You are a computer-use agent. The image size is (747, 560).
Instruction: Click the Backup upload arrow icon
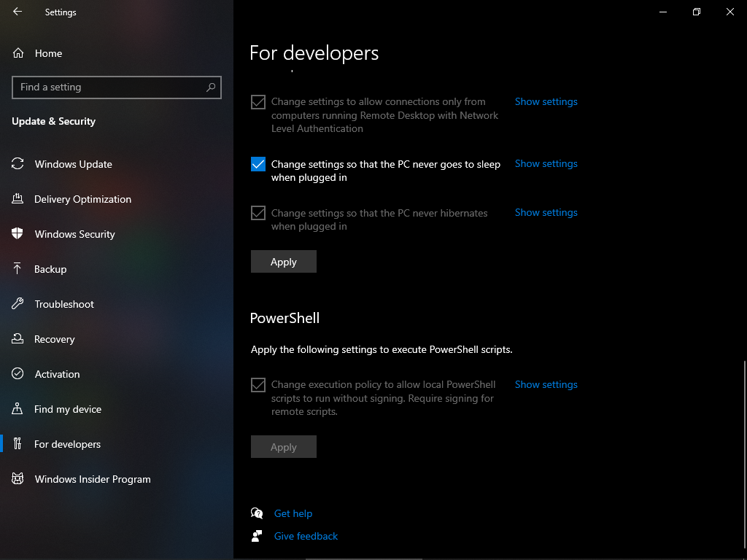click(x=18, y=268)
